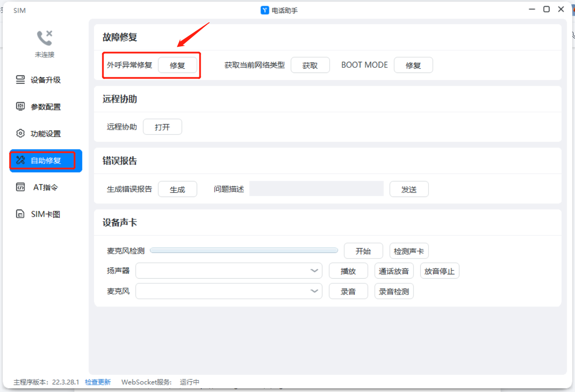This screenshot has width=575, height=392.
Task: Go to the AT指令 page
Action: [46, 187]
